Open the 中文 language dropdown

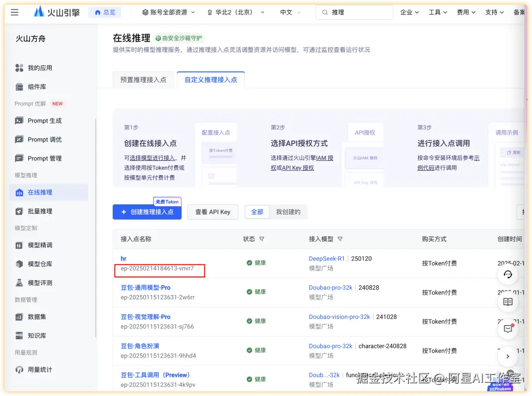tap(290, 12)
